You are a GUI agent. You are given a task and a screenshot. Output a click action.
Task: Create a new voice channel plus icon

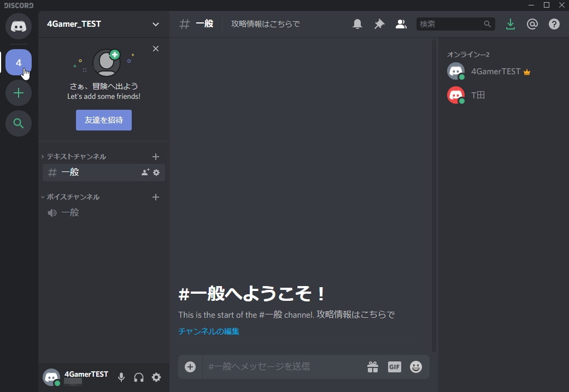(156, 197)
